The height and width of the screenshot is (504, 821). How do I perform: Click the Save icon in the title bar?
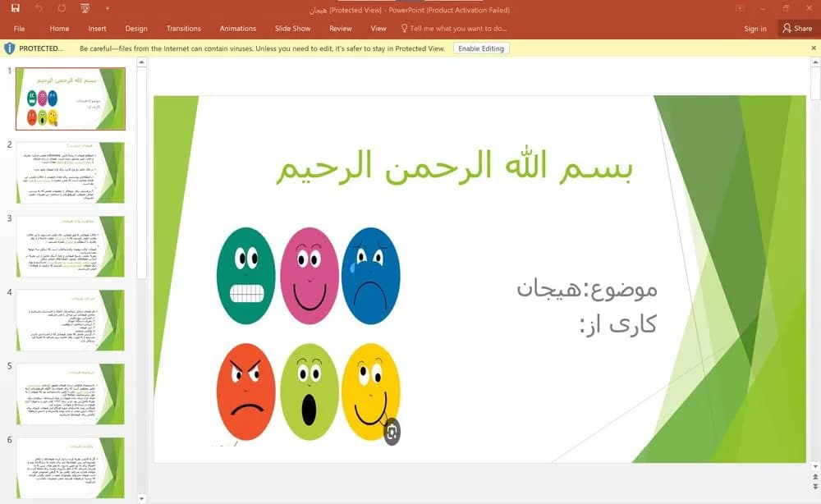point(16,8)
